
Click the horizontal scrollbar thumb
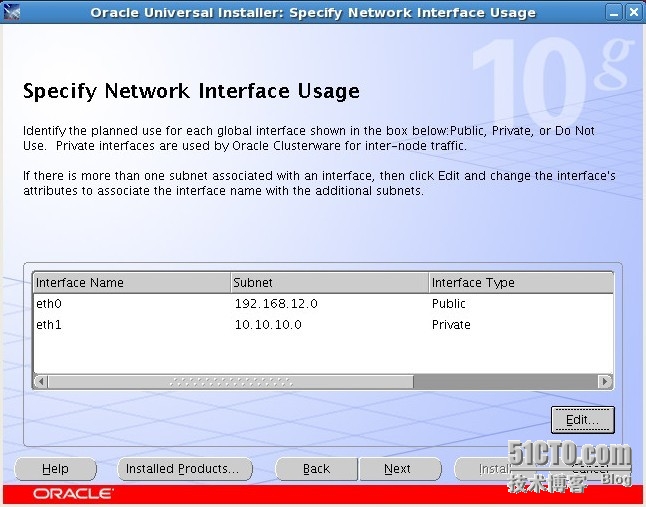coord(231,381)
